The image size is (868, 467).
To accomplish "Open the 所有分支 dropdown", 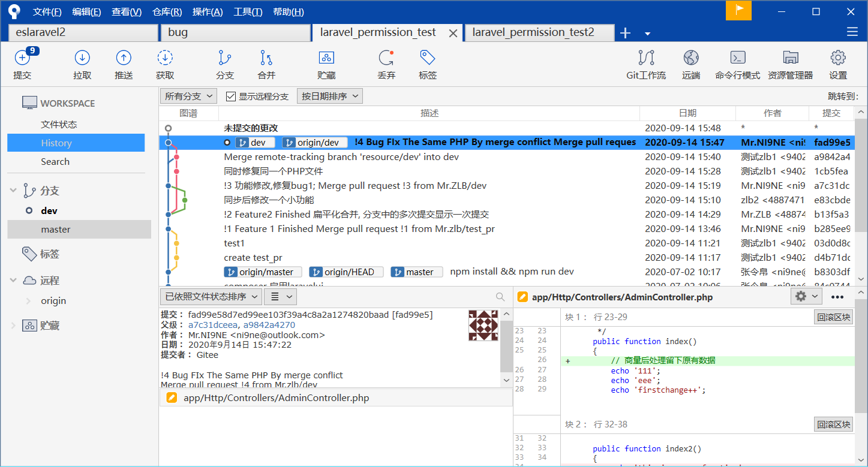I will (x=189, y=96).
